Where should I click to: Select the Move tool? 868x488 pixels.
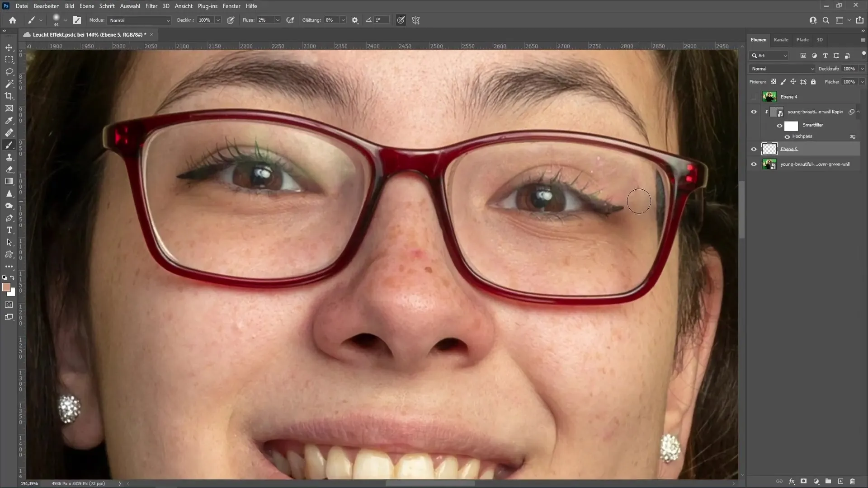pos(9,47)
